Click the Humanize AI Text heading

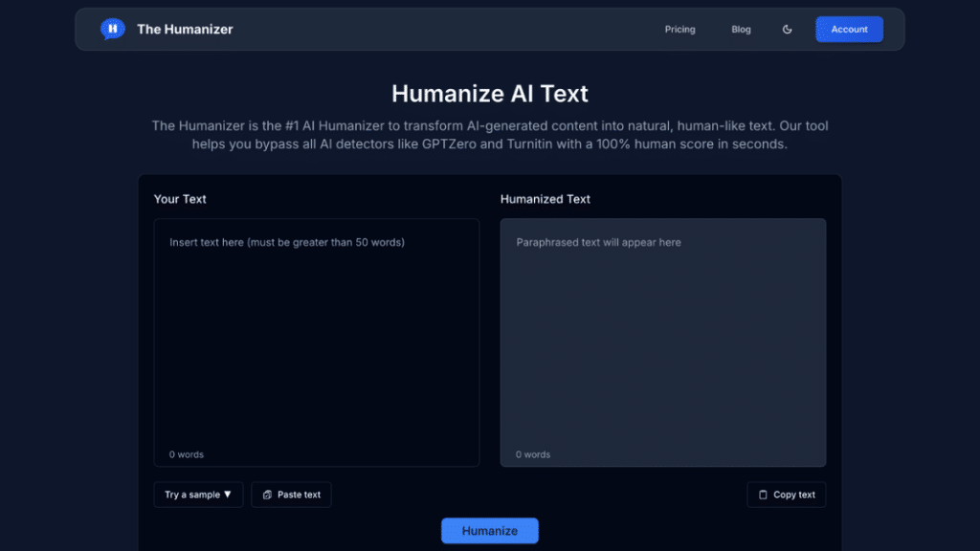(x=489, y=94)
